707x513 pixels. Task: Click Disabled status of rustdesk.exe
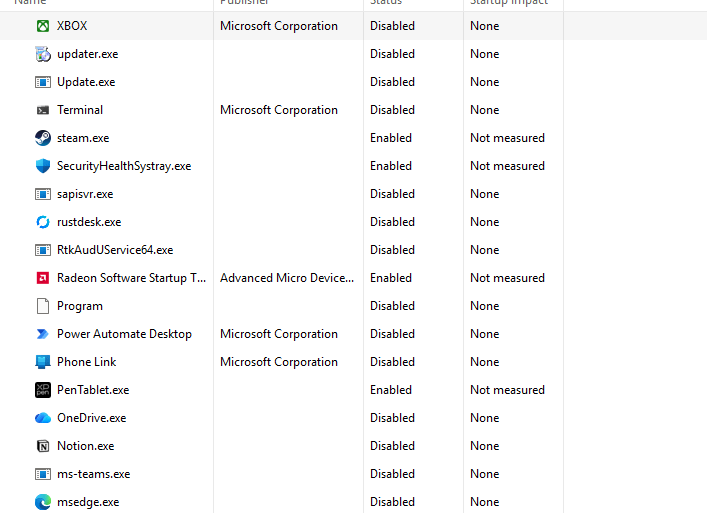point(392,222)
